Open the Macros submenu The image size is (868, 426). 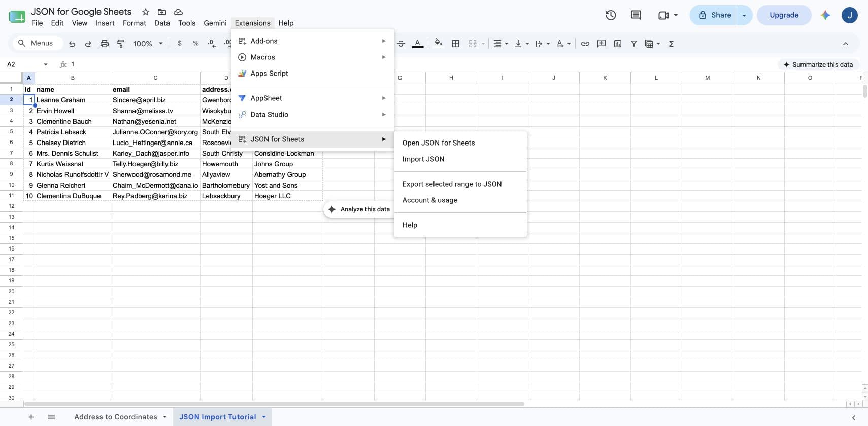pos(313,57)
